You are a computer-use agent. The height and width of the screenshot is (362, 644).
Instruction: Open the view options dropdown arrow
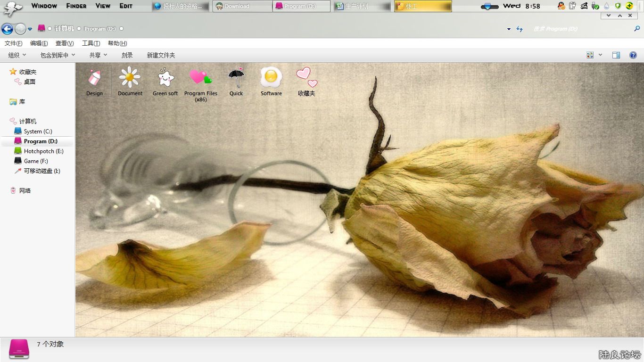(x=600, y=55)
